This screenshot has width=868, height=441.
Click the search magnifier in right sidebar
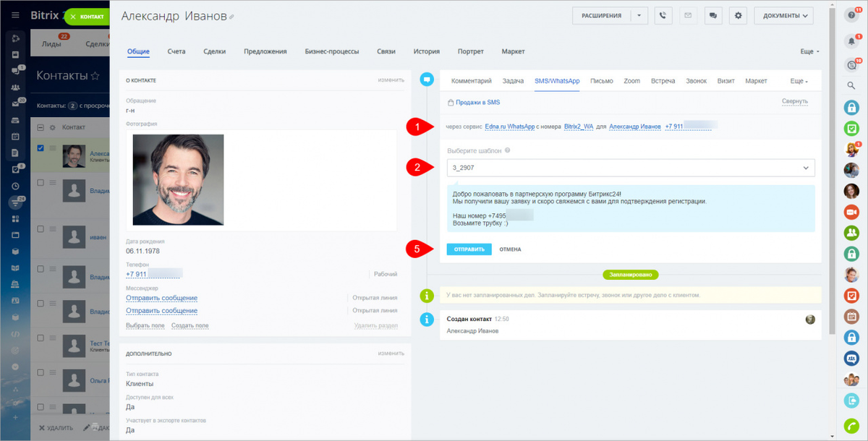click(x=851, y=86)
